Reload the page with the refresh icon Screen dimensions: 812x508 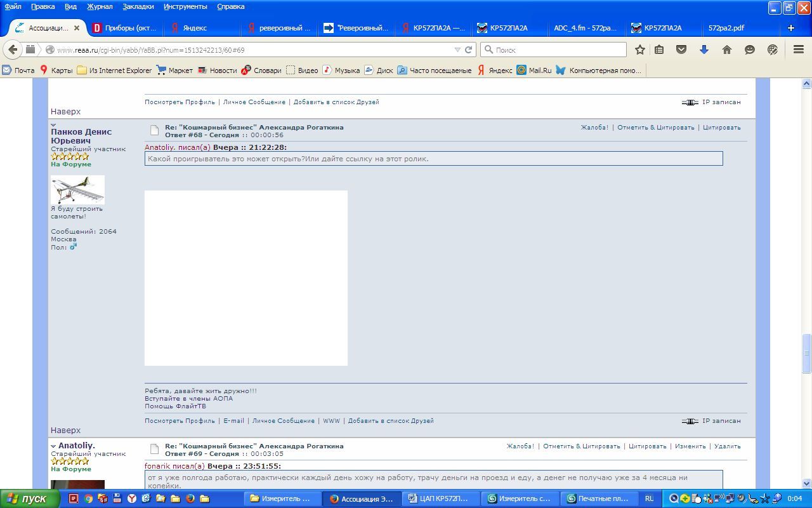[469, 50]
